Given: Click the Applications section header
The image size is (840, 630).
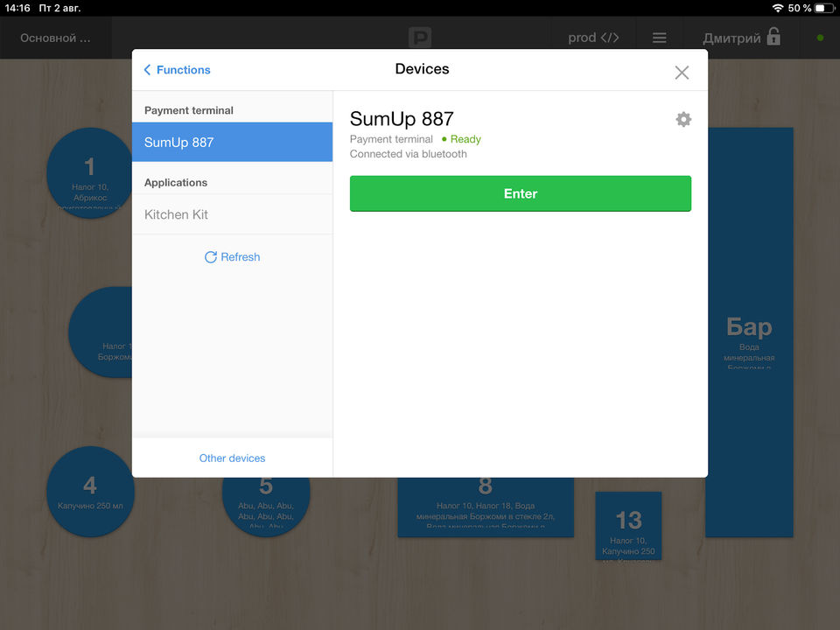Looking at the screenshot, I should point(176,183).
